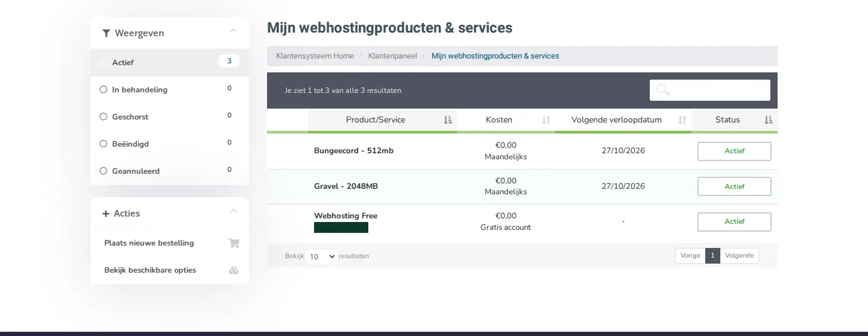Viewport: 868px width, 336px height.
Task: Select the Geannuleerd filter radio
Action: click(103, 171)
